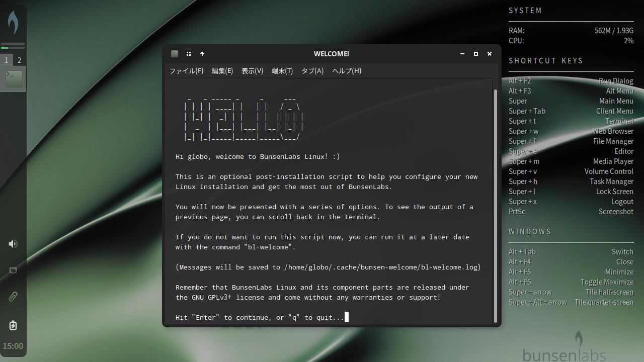Expand the 表示(V) menu

252,71
